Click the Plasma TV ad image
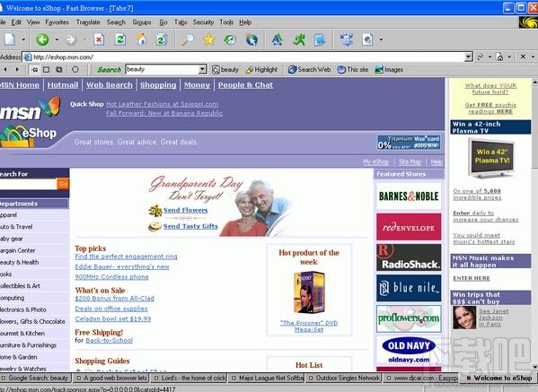 coord(491,158)
